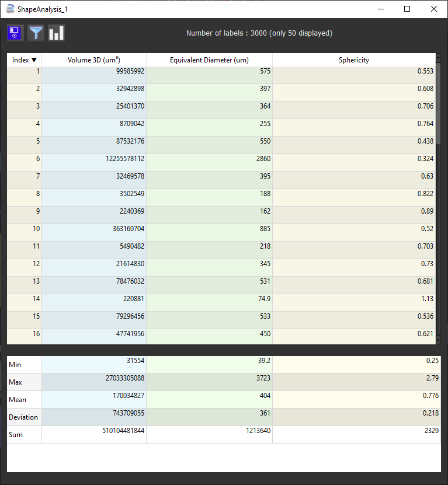Select row index 6
Image resolution: width=448 pixels, height=485 pixels.
pyautogui.click(x=25, y=163)
